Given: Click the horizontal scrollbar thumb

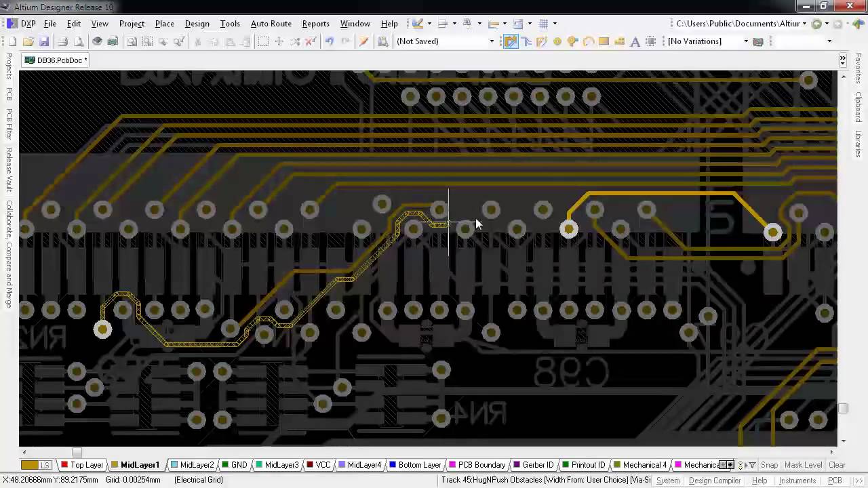Looking at the screenshot, I should 77,452.
